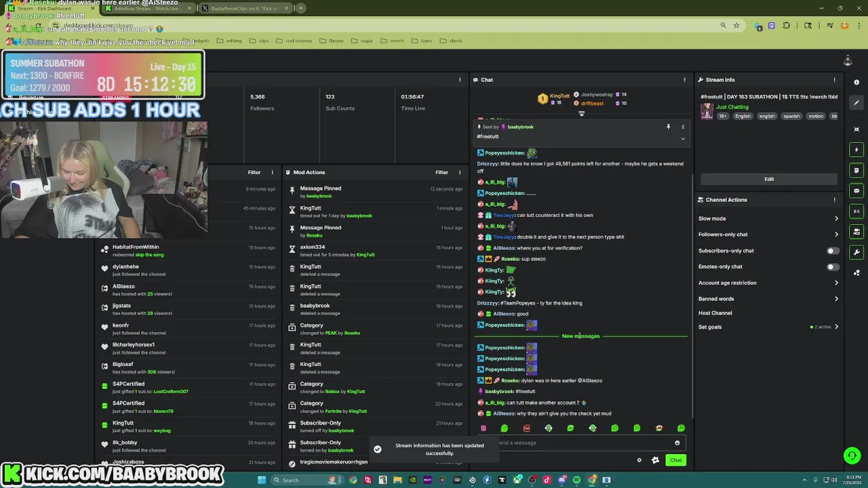Click the pencil edit icon in right sidebar
This screenshot has width=868, height=488.
856,103
